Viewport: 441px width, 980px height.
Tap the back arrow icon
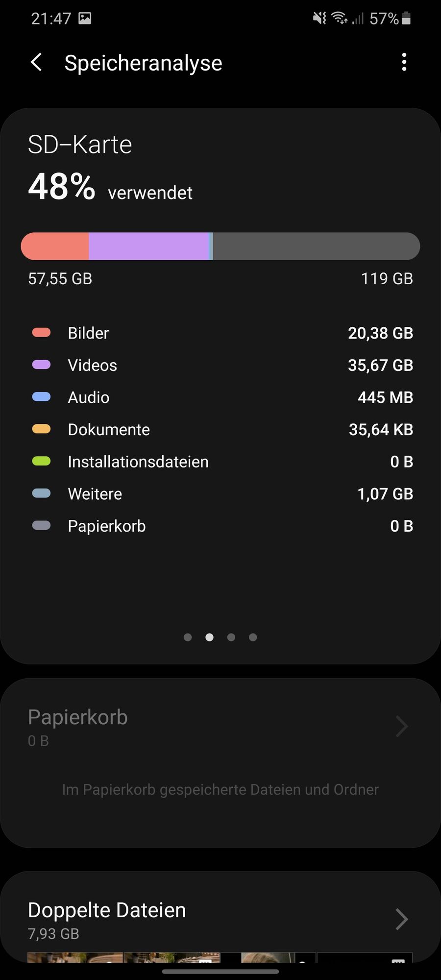pos(36,63)
